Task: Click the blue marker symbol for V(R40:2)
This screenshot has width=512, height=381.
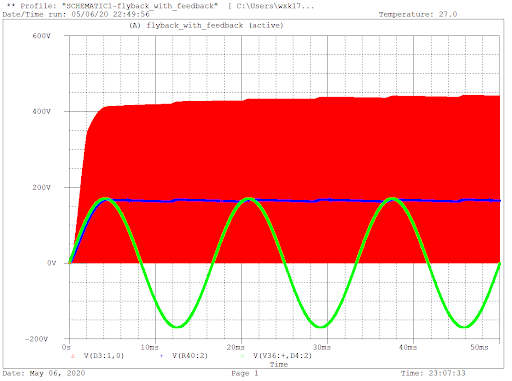Action: coord(162,356)
